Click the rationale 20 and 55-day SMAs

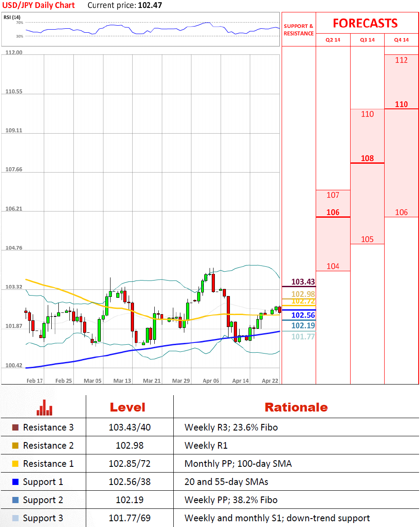226,482
